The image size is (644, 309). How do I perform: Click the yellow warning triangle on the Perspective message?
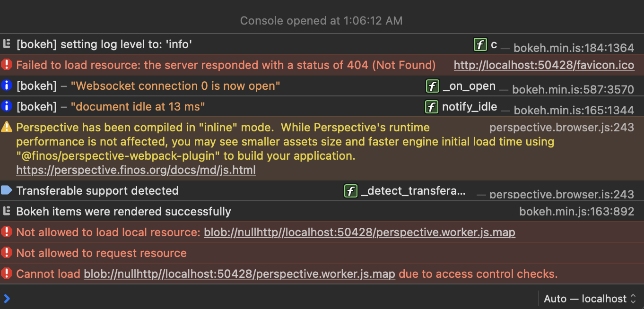pos(7,127)
